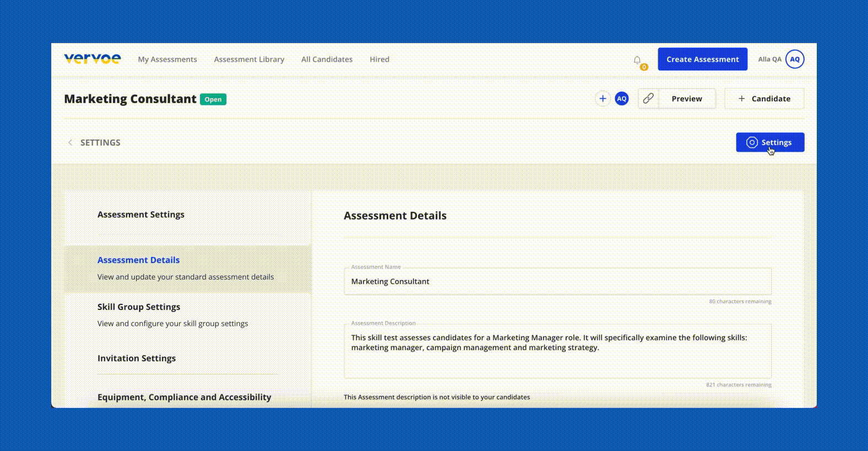Open the notifications bell
The height and width of the screenshot is (451, 868).
(x=637, y=60)
